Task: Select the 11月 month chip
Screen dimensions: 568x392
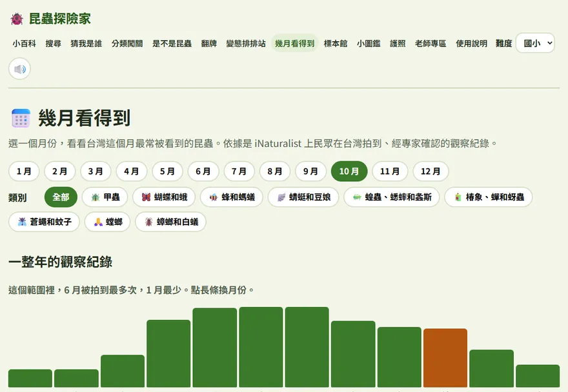Action: (x=390, y=171)
